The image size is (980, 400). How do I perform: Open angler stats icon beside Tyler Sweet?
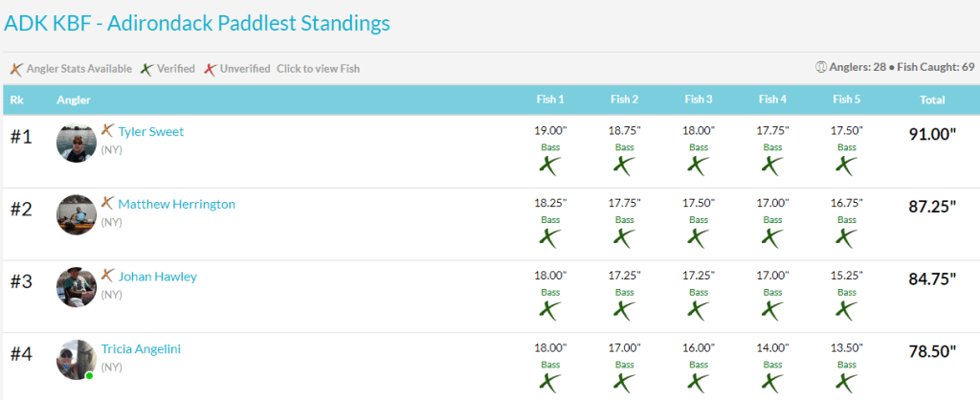pos(107,131)
